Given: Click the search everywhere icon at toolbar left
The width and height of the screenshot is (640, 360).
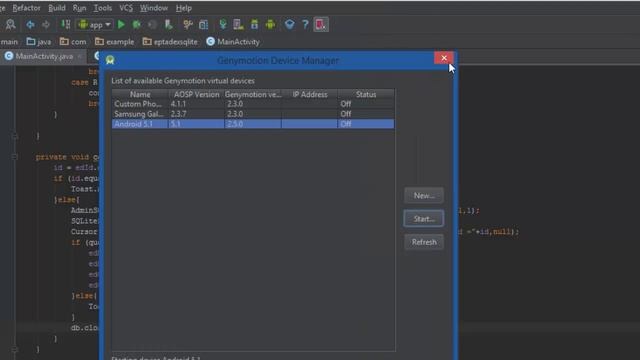Looking at the screenshot, I should click(x=11, y=24).
